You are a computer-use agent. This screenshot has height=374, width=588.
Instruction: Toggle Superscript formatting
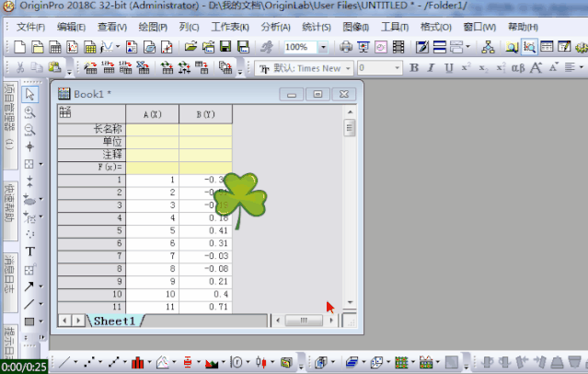[x=467, y=67]
